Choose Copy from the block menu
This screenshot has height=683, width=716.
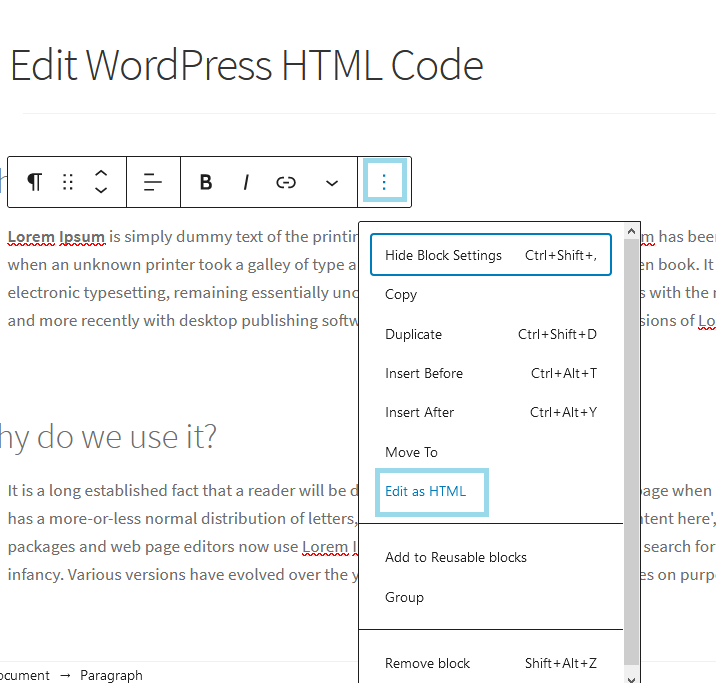[x=491, y=294]
